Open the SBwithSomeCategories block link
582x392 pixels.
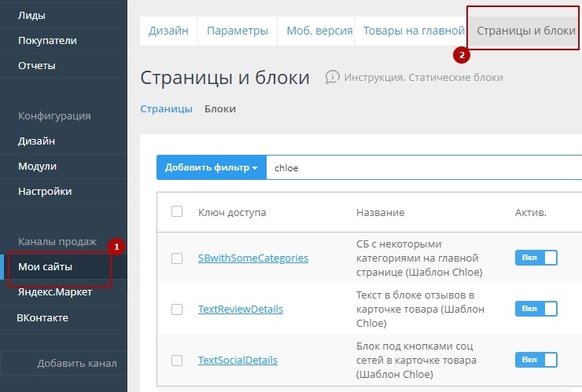point(252,258)
